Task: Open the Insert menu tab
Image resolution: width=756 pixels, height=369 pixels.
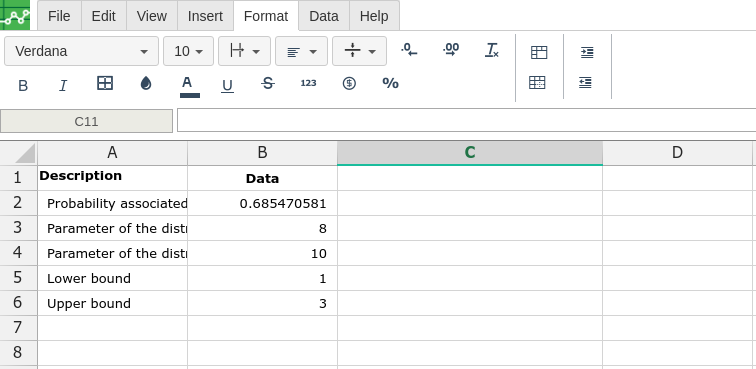Action: click(205, 16)
